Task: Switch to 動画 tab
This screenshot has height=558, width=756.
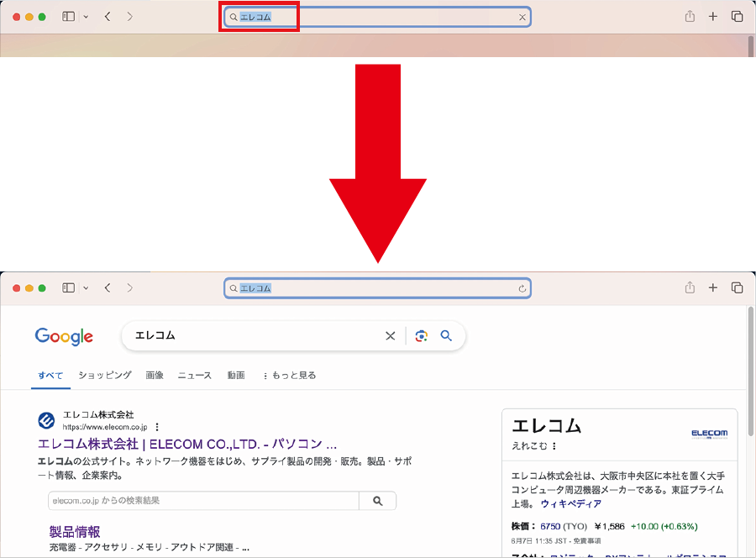Action: (236, 375)
